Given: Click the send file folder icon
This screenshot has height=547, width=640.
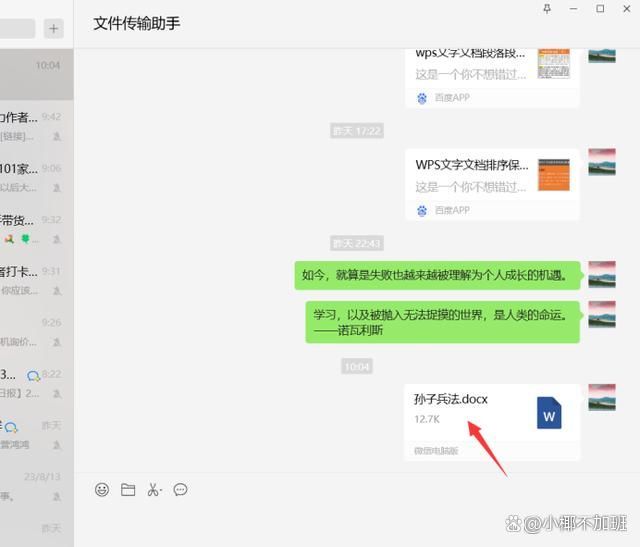Looking at the screenshot, I should click(x=128, y=489).
